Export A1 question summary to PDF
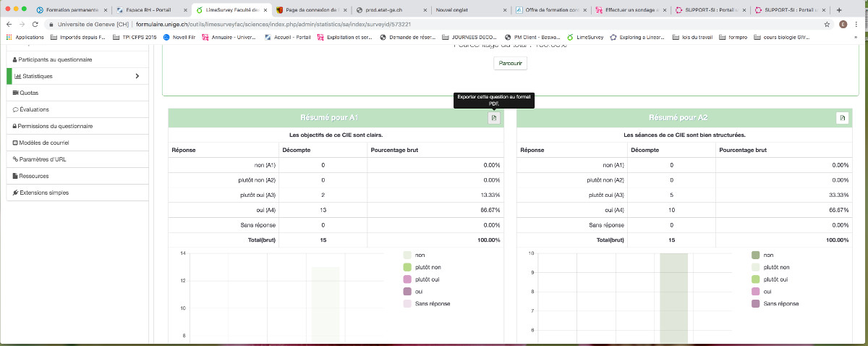This screenshot has height=346, width=868. point(493,118)
